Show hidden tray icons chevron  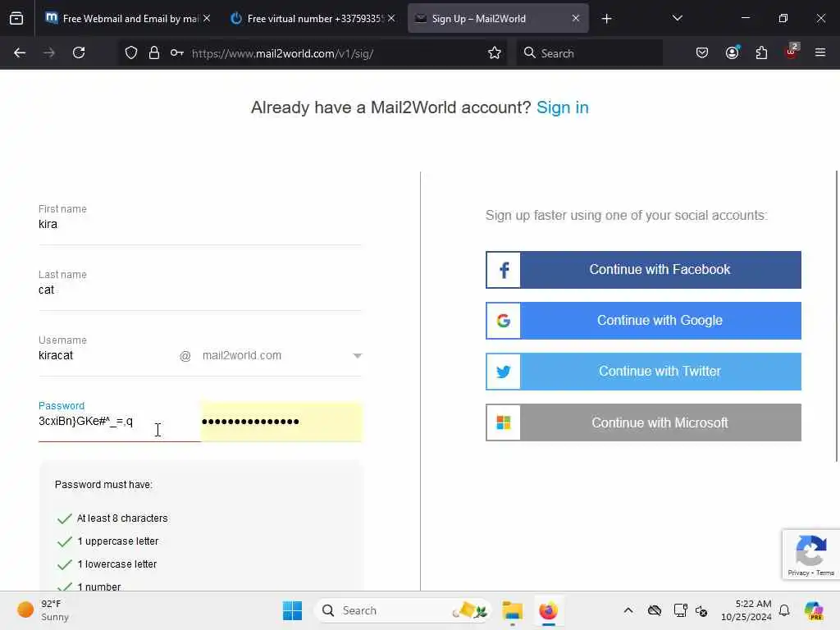(628, 610)
